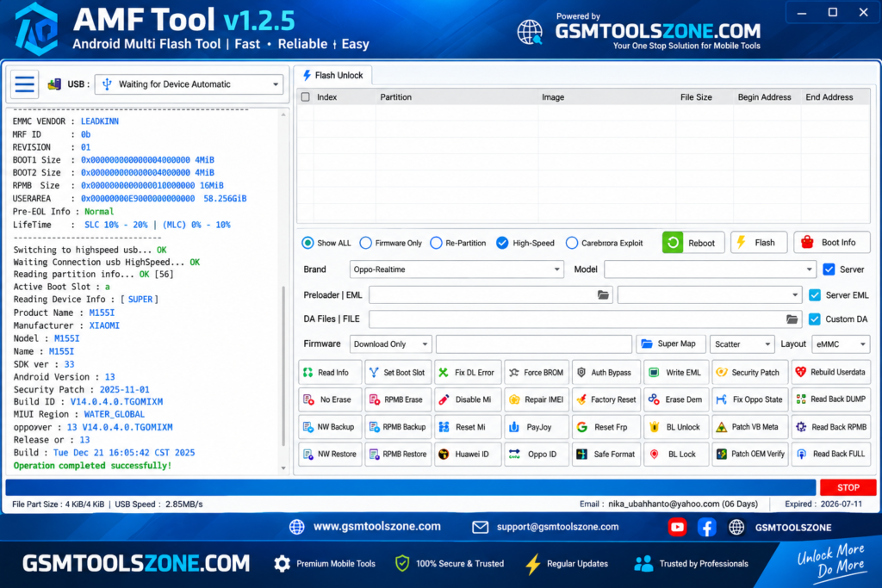Screen dimensions: 882x588
Task: Click the red STOP button
Action: point(848,487)
